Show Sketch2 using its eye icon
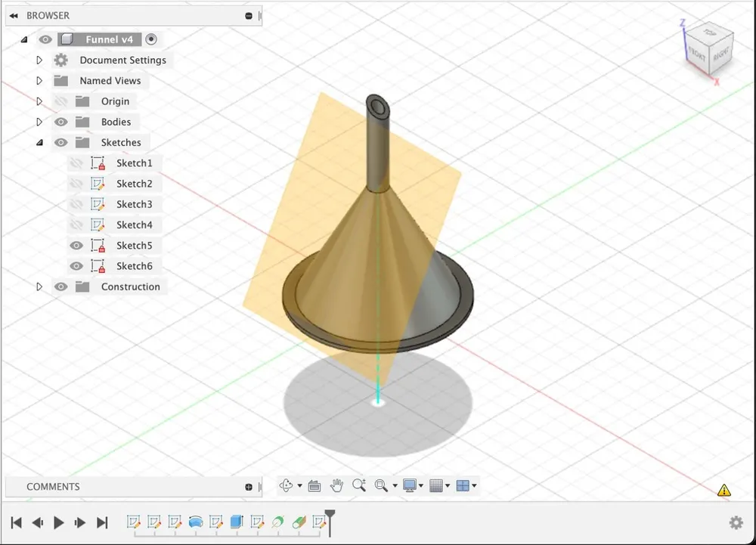This screenshot has width=756, height=545. 76,184
